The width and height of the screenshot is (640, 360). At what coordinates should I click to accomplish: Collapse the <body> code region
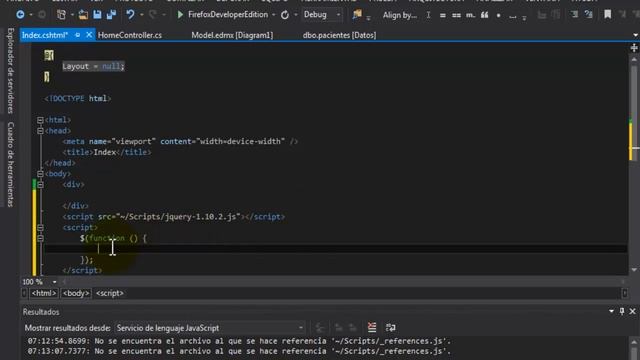coord(40,174)
